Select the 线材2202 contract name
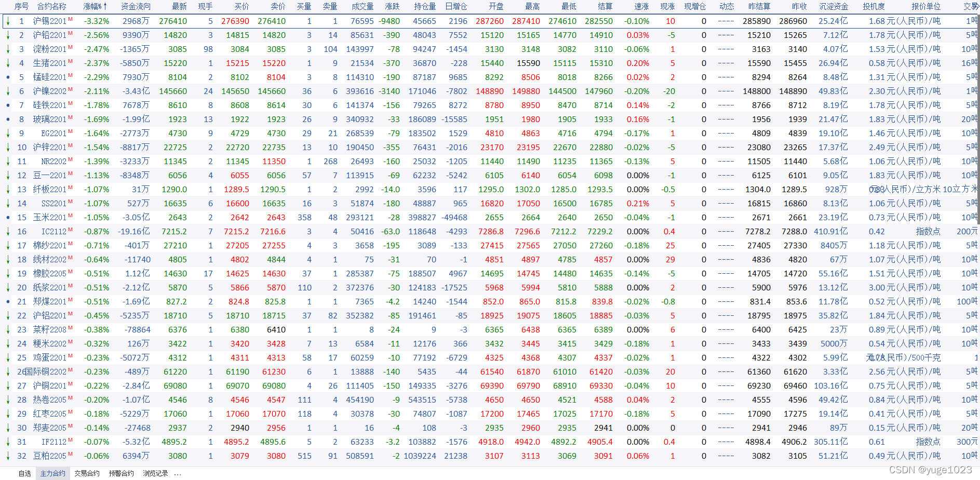Image resolution: width=980 pixels, height=480 pixels. 50,260
